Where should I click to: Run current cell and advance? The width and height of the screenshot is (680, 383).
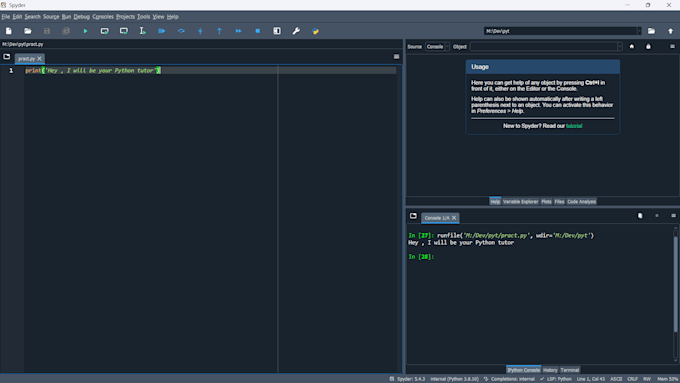[x=124, y=31]
